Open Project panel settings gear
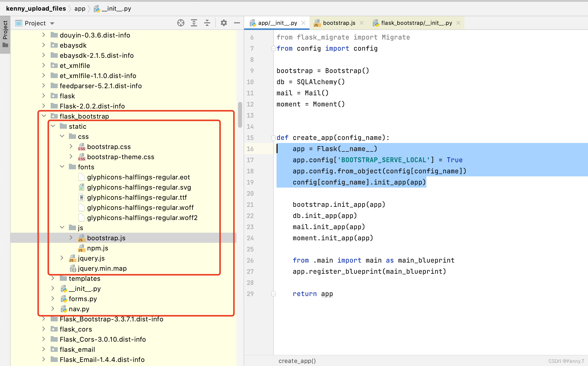Screen dimensions: 588x366 pyautogui.click(x=224, y=23)
